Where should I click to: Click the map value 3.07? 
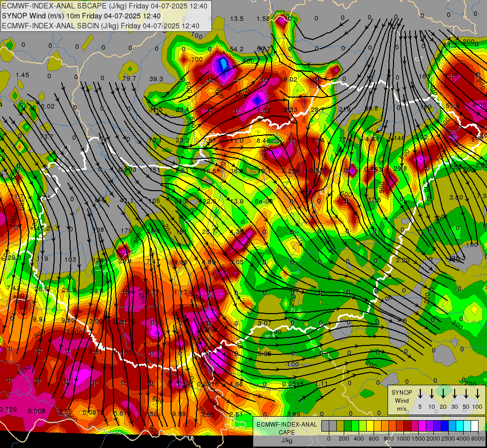(x=265, y=324)
